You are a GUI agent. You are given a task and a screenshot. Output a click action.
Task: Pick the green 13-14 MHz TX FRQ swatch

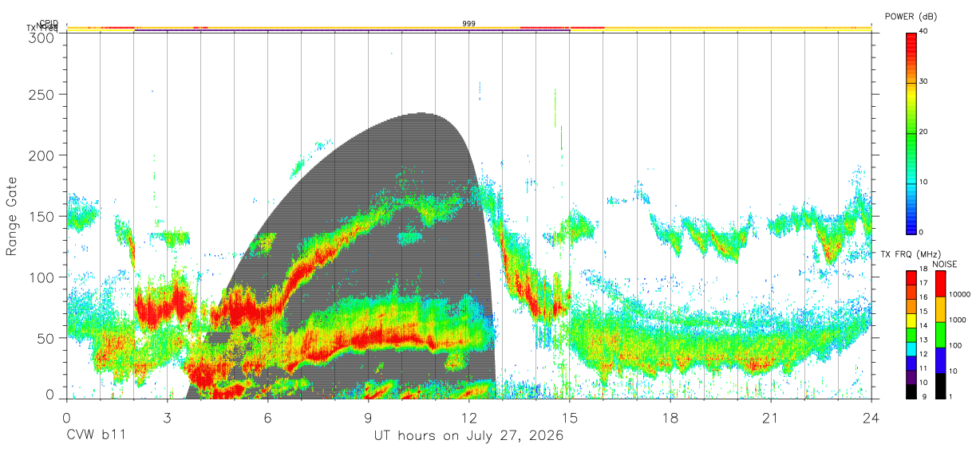pos(911,335)
